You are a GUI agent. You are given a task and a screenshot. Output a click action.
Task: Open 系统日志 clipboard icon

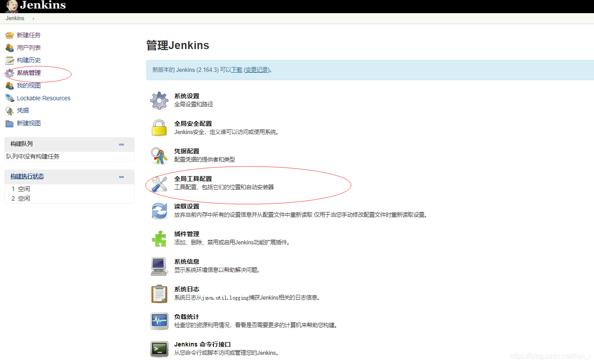pos(159,294)
